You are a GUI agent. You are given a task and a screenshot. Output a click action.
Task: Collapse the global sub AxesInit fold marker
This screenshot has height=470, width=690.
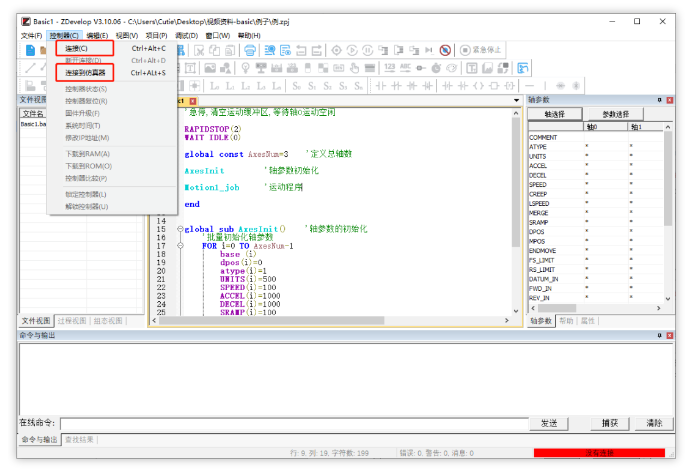tap(180, 229)
